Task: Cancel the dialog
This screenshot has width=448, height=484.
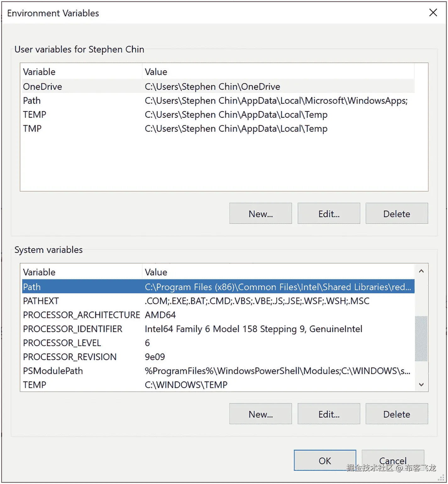Action: (393, 461)
